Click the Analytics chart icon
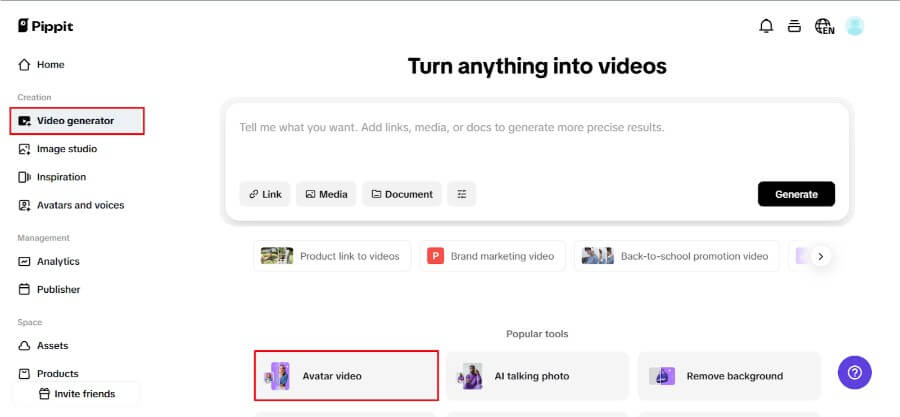 point(24,262)
